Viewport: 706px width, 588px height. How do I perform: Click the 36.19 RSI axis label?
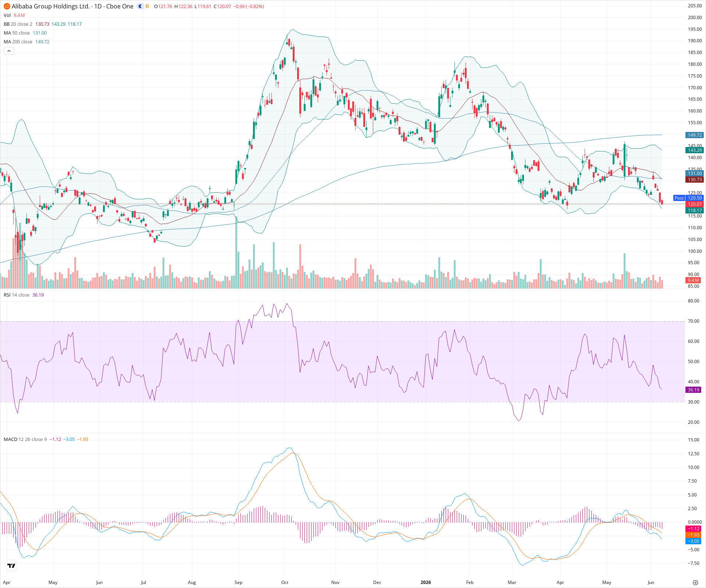pos(693,390)
